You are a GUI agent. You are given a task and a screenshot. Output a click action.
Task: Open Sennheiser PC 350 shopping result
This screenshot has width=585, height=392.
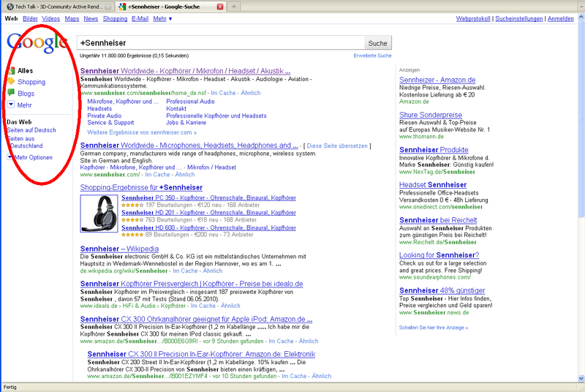click(208, 198)
